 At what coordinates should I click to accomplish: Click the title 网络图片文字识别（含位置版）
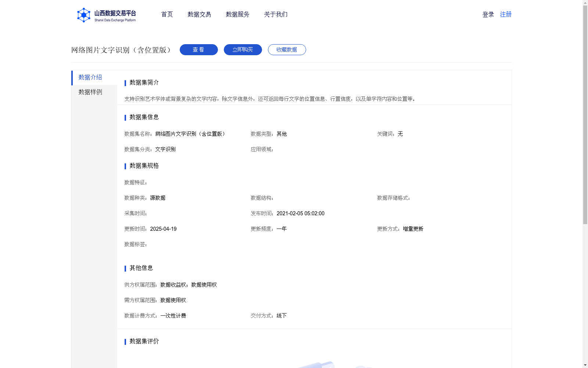point(122,50)
